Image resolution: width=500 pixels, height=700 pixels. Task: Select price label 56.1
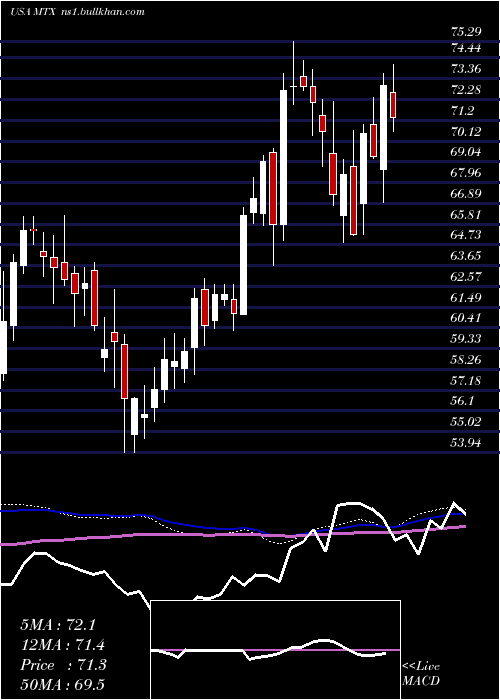[x=462, y=401]
